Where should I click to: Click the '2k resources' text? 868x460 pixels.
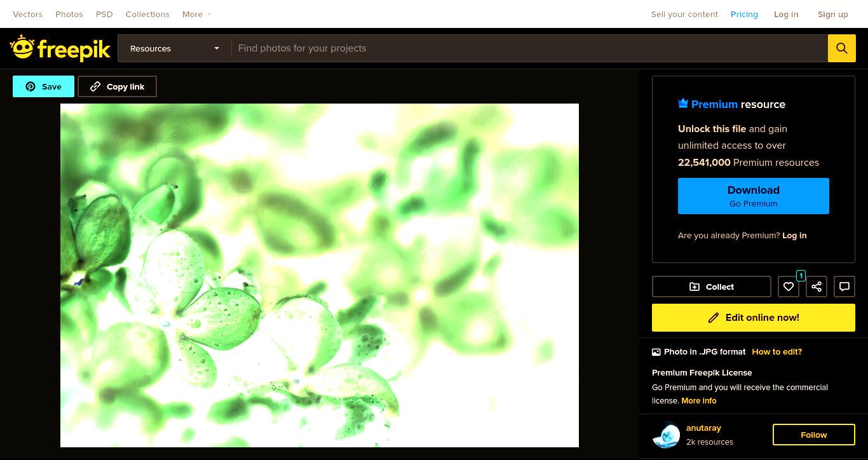click(710, 442)
